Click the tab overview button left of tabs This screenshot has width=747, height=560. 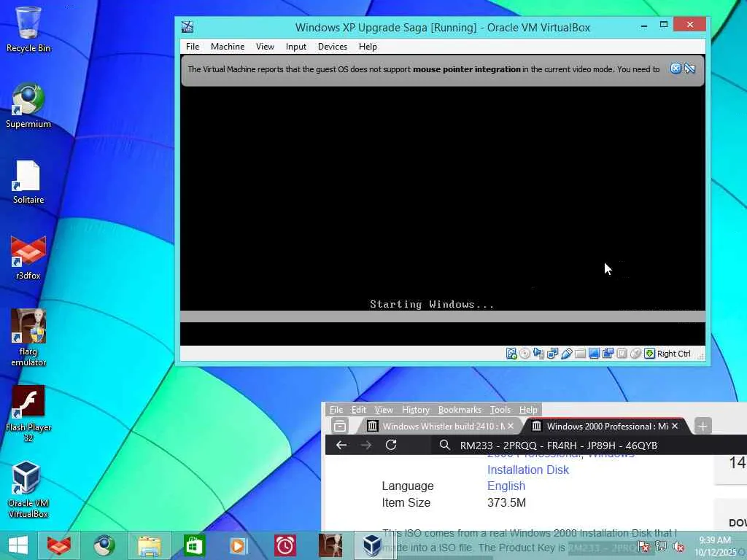click(340, 426)
